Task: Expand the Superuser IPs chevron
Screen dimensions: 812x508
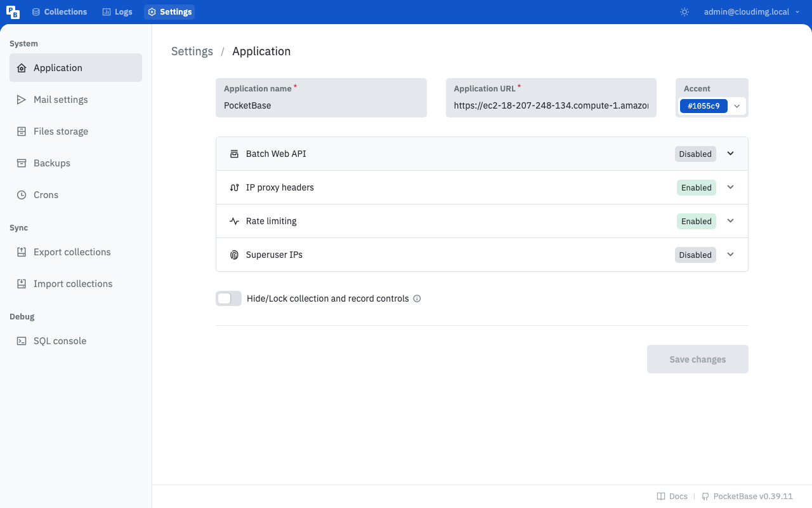Action: (730, 255)
